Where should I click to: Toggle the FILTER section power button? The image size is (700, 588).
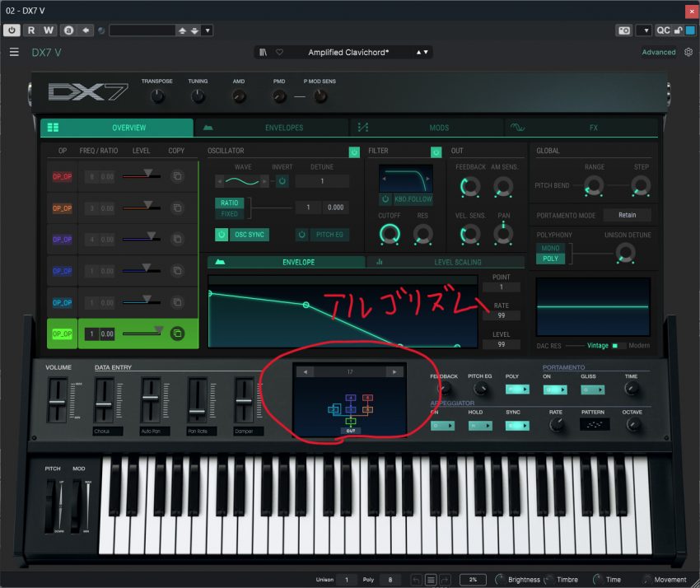tap(436, 152)
